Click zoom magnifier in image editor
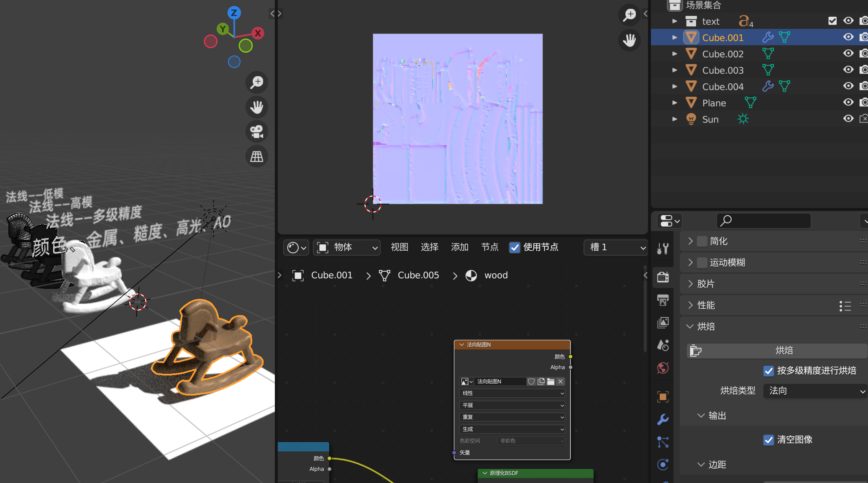868x483 pixels. point(629,15)
